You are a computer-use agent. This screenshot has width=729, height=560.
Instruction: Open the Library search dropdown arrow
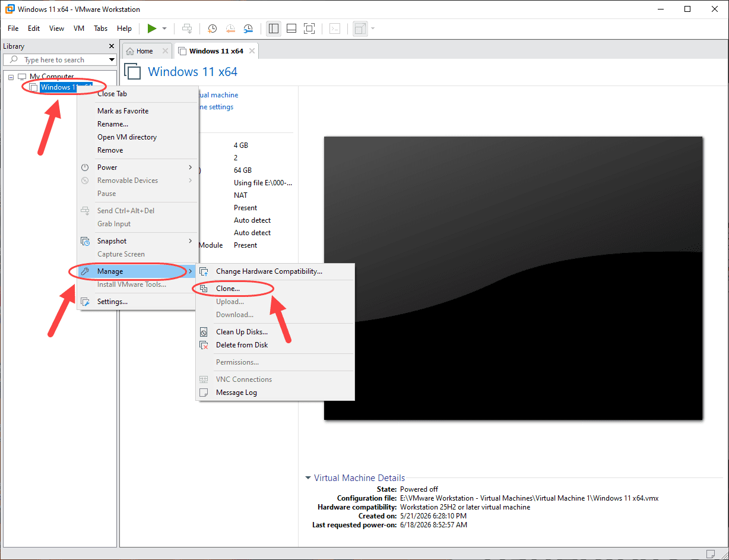[x=112, y=60]
